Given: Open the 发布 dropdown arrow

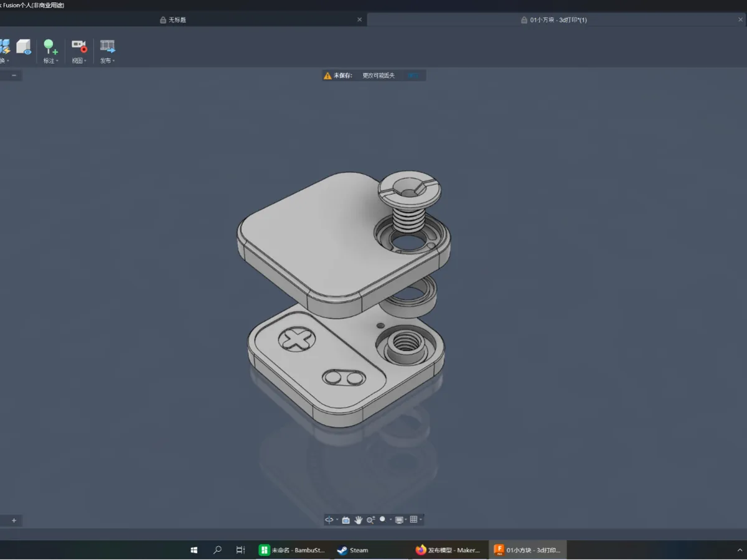Looking at the screenshot, I should 115,60.
